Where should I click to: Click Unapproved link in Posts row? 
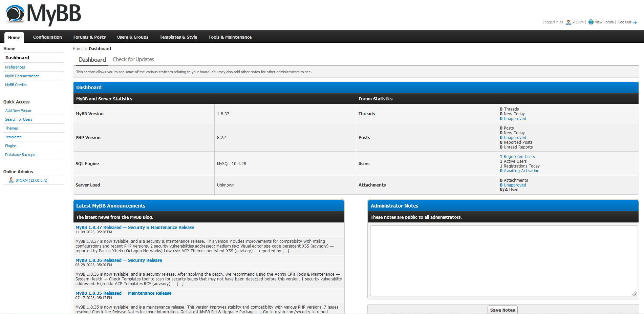point(513,138)
